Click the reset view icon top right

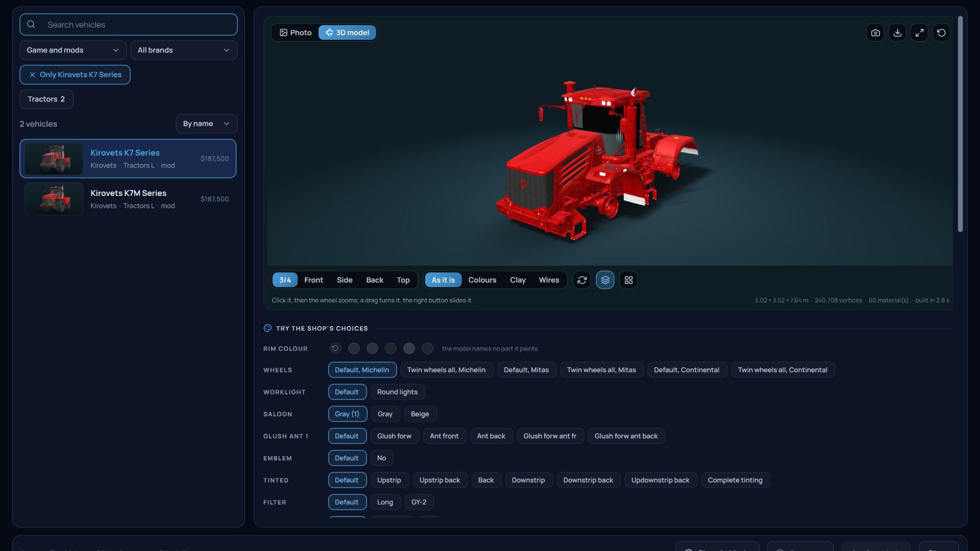point(941,33)
